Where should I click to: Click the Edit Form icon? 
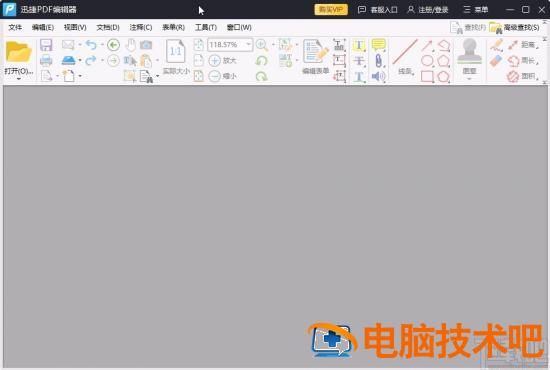click(316, 57)
